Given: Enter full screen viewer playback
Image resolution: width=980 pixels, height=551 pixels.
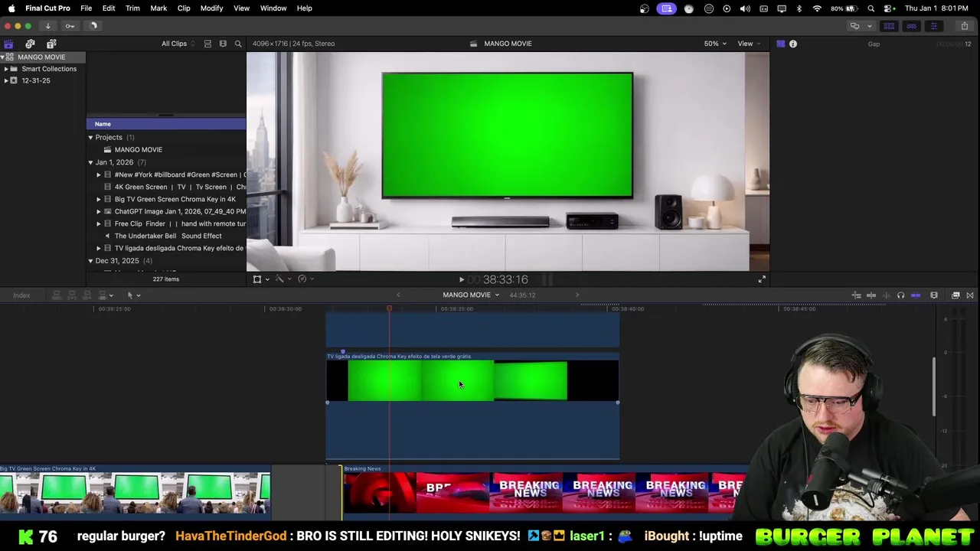Looking at the screenshot, I should coord(761,280).
